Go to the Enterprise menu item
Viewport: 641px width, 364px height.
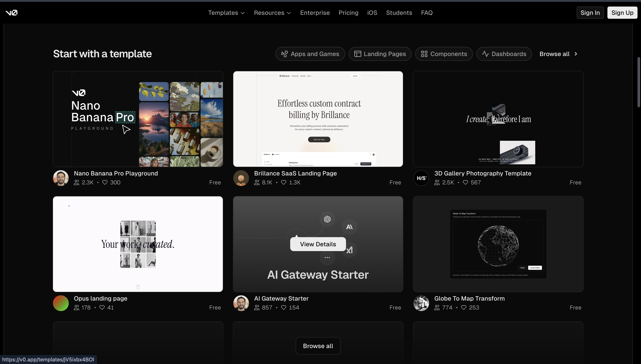point(315,13)
